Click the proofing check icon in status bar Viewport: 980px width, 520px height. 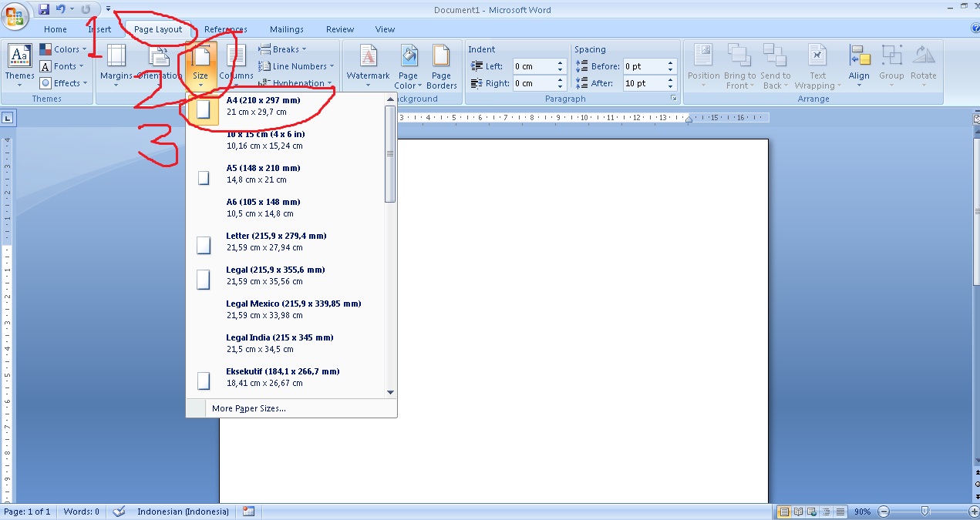click(119, 512)
